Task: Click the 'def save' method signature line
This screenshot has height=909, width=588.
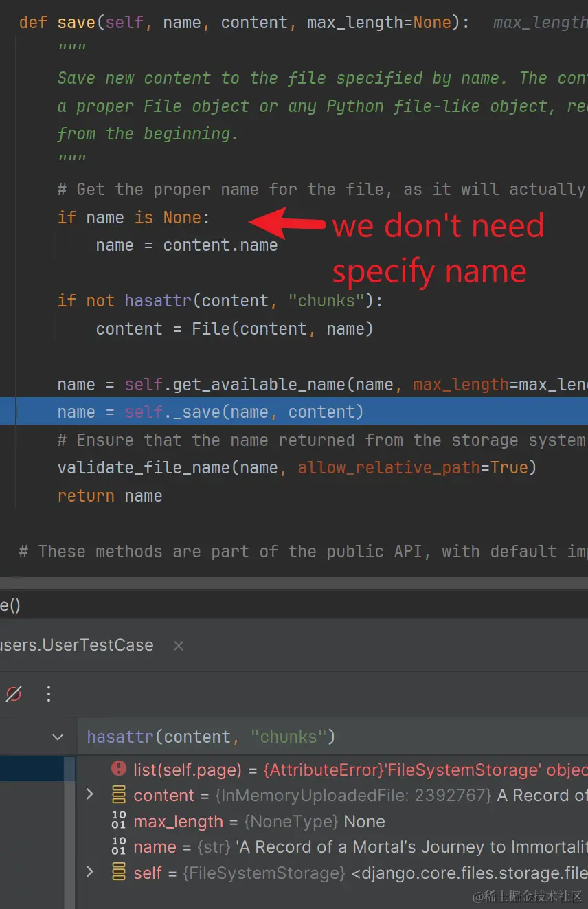Action: point(245,22)
